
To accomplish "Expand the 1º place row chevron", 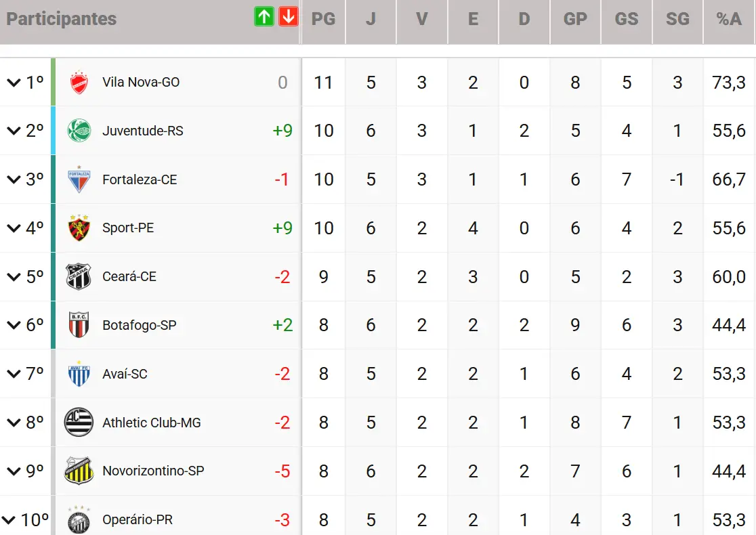I will pos(14,83).
